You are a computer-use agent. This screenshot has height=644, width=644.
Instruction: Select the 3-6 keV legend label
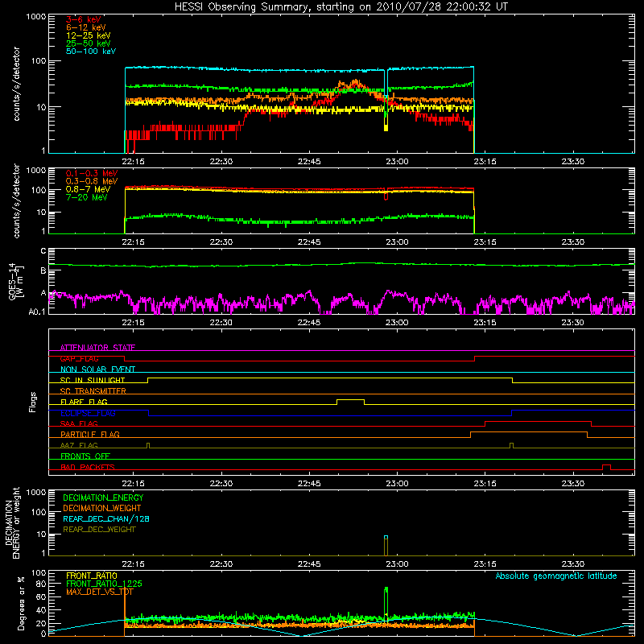coord(84,19)
